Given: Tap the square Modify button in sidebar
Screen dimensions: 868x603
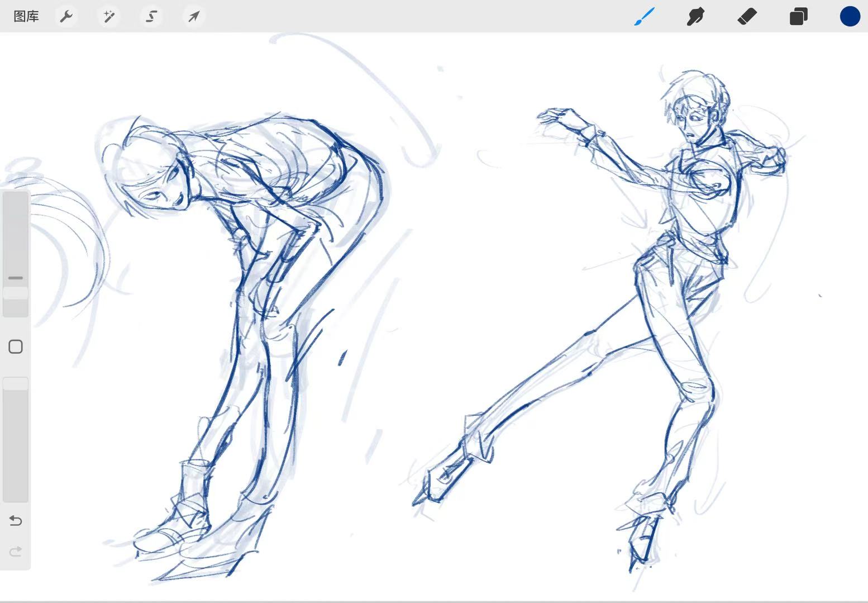Looking at the screenshot, I should (16, 347).
